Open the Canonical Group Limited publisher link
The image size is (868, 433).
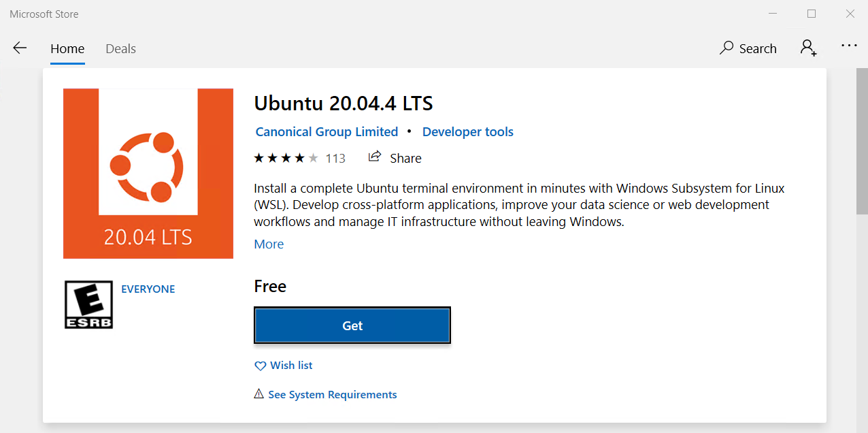pyautogui.click(x=327, y=132)
